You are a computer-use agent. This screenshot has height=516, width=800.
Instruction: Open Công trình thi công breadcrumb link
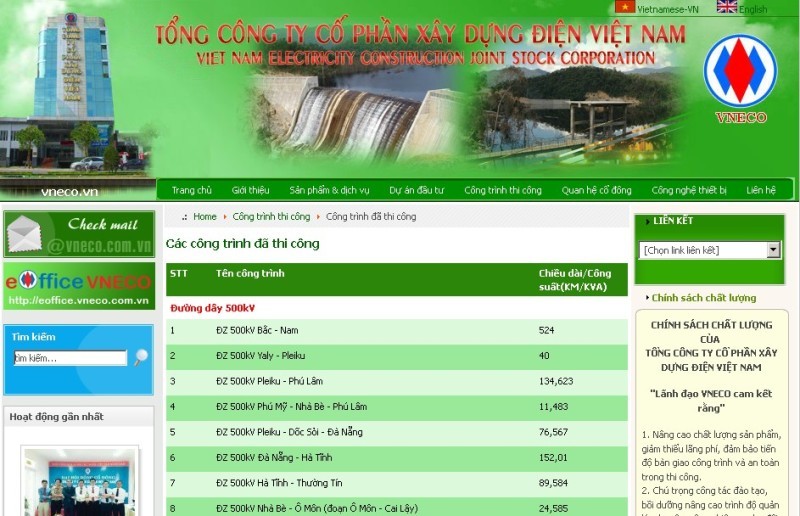(x=271, y=216)
